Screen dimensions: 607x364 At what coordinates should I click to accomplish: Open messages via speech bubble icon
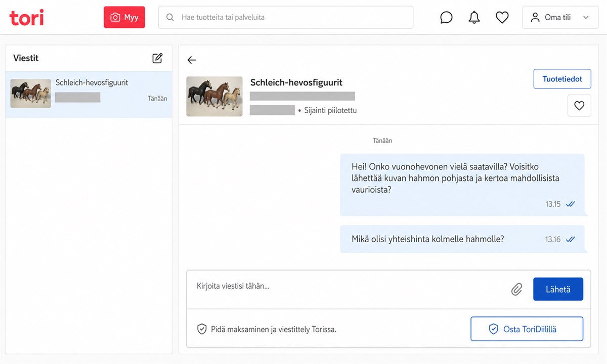[446, 18]
